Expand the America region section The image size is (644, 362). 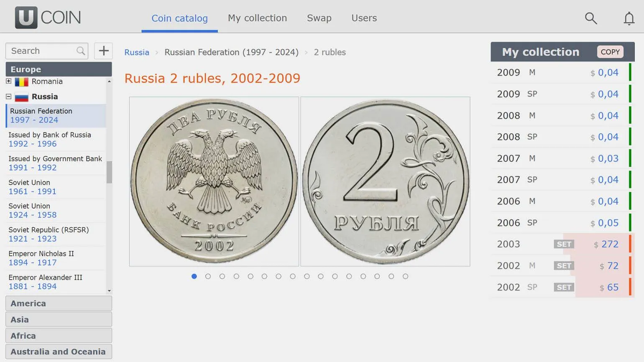(x=59, y=303)
